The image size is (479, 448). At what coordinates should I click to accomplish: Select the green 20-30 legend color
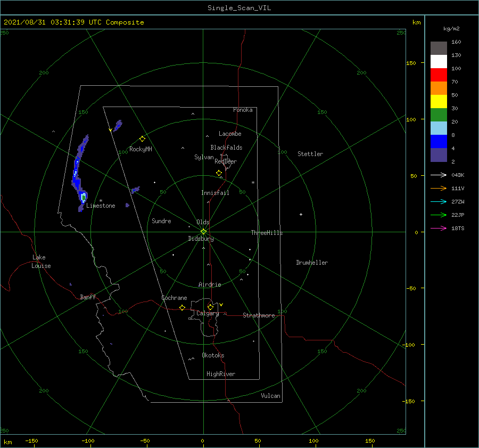pos(439,115)
